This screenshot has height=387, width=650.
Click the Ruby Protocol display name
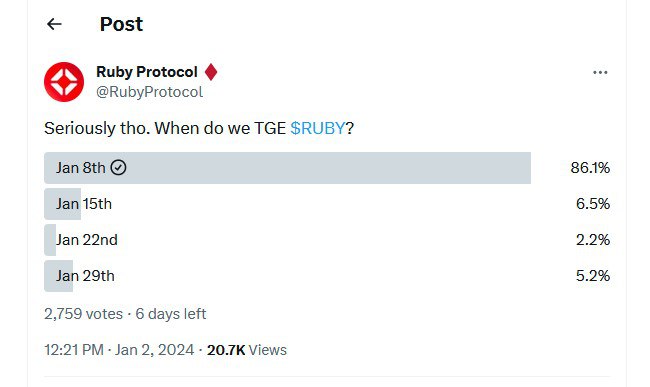click(147, 72)
